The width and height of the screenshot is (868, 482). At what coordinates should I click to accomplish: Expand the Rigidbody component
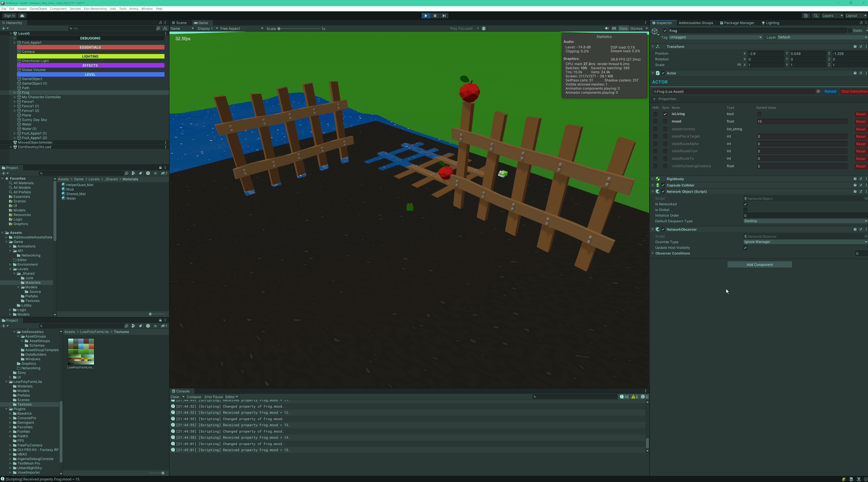click(x=653, y=179)
